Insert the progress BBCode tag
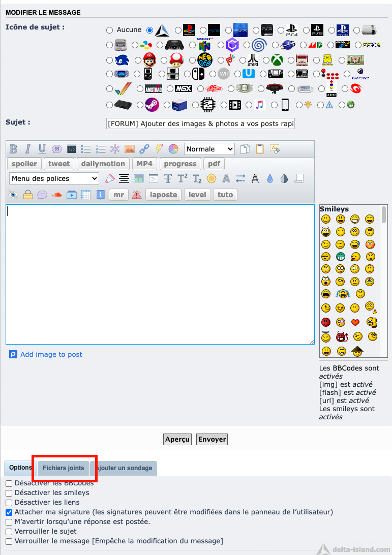 pos(180,164)
